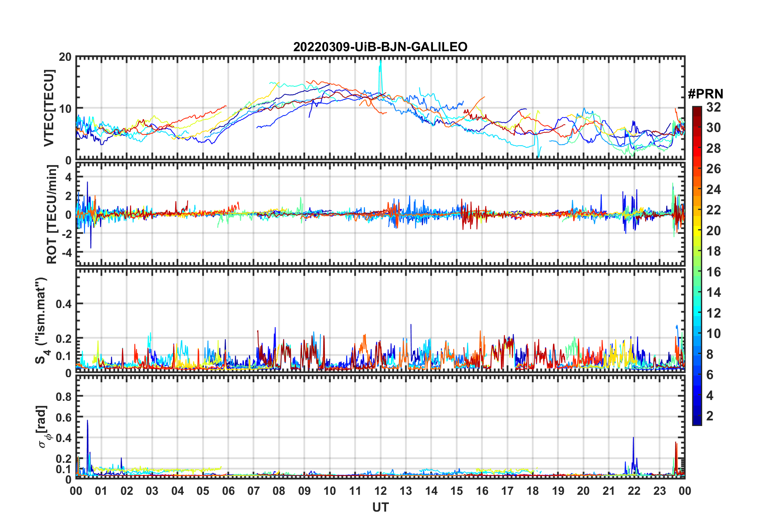The height and width of the screenshot is (532, 761).
Task: Click the UT axis tick label 05
Action: [203, 491]
